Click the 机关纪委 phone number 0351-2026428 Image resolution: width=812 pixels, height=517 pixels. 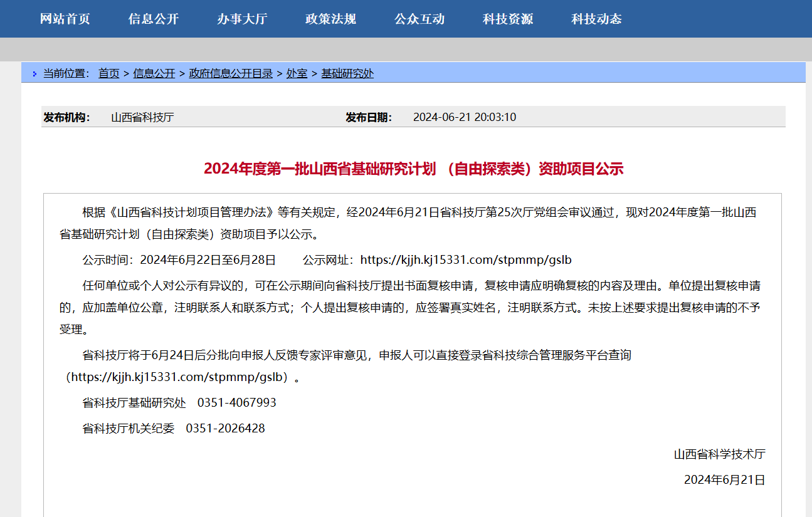[x=225, y=429]
